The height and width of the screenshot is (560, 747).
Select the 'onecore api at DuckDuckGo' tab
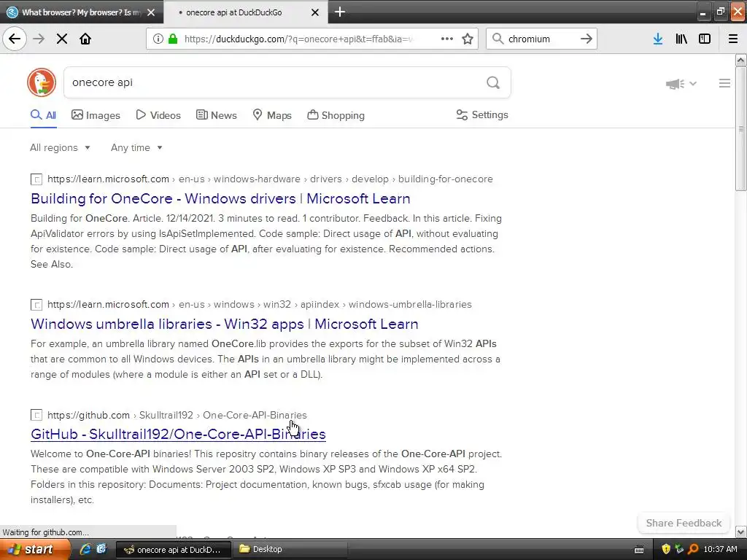coord(246,12)
